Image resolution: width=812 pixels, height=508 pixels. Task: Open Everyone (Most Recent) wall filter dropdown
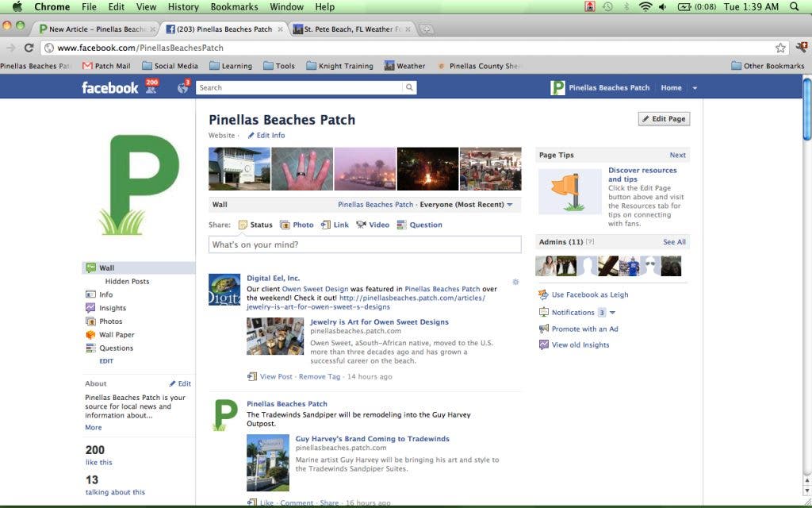[466, 205]
